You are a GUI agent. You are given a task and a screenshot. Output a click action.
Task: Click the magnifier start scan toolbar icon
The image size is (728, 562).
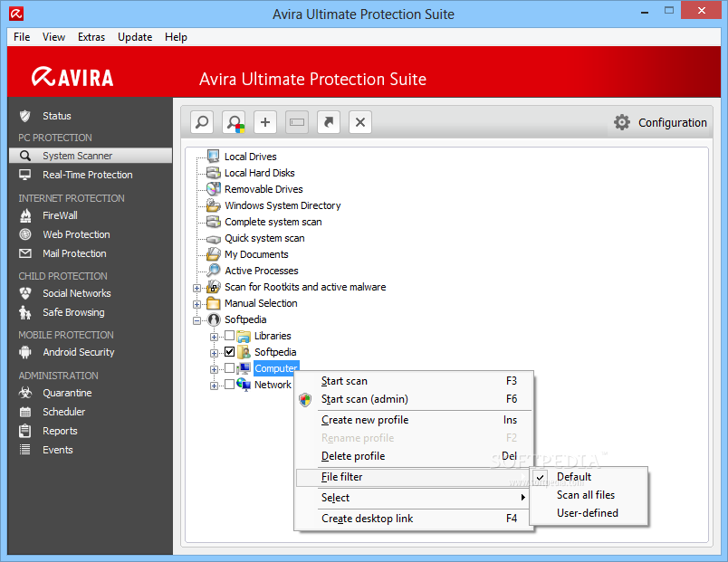coord(202,122)
